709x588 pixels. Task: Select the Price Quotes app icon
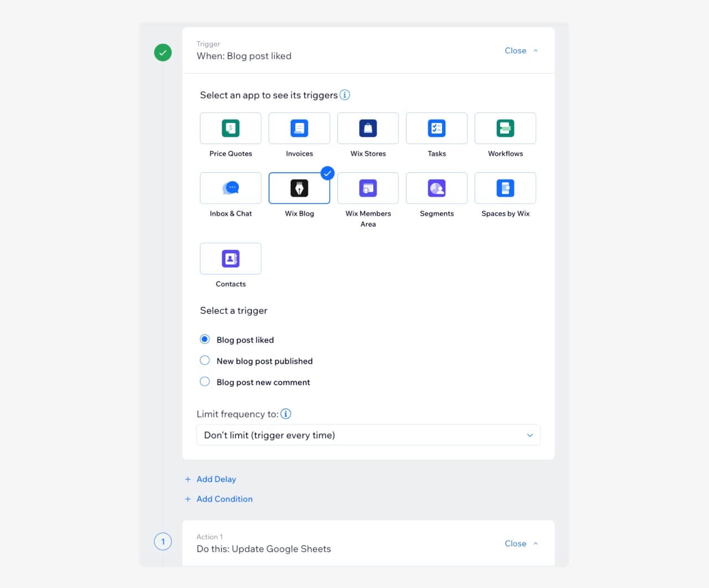230,128
